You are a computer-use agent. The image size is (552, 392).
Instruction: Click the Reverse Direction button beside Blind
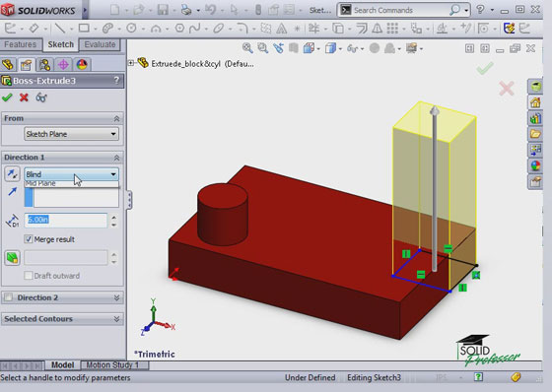(12, 173)
